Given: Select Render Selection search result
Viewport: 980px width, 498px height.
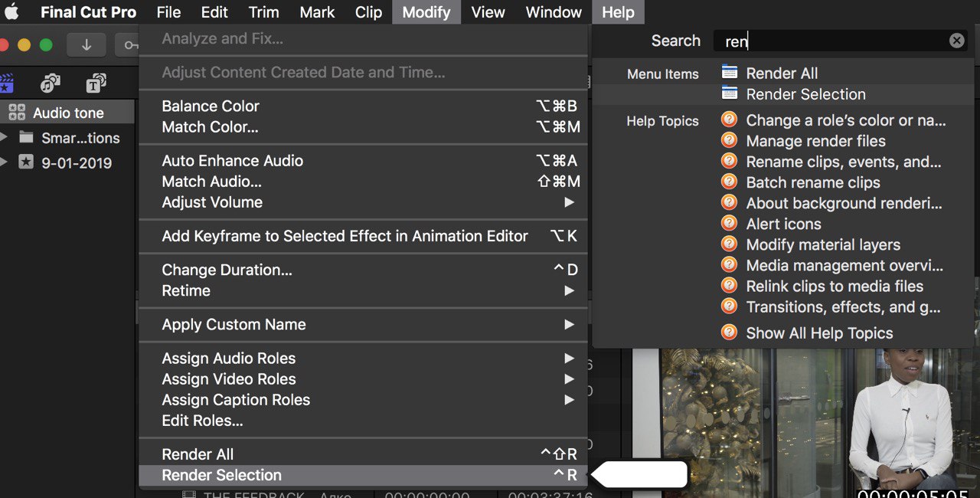Looking at the screenshot, I should (782, 94).
